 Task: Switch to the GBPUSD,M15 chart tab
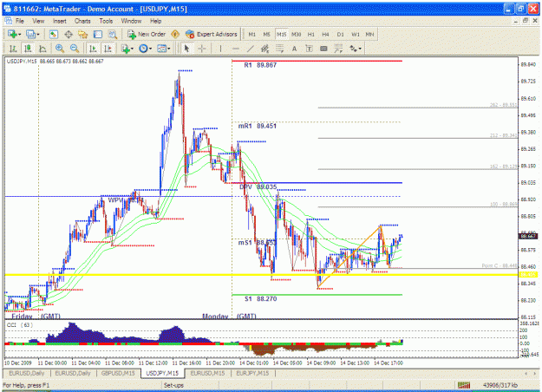[x=118, y=373]
